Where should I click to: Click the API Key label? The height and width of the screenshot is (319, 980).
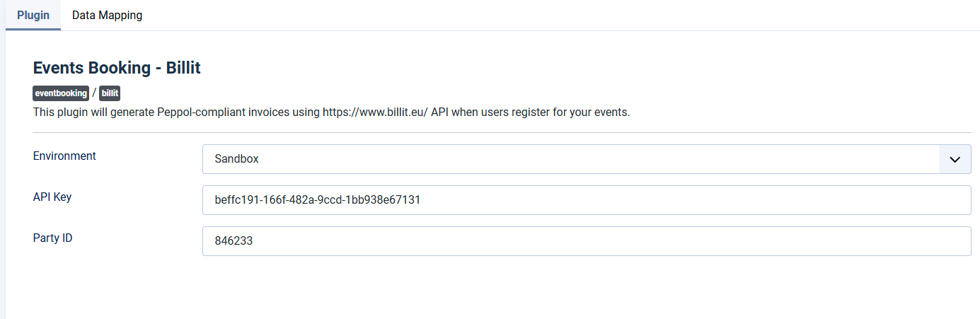point(52,197)
